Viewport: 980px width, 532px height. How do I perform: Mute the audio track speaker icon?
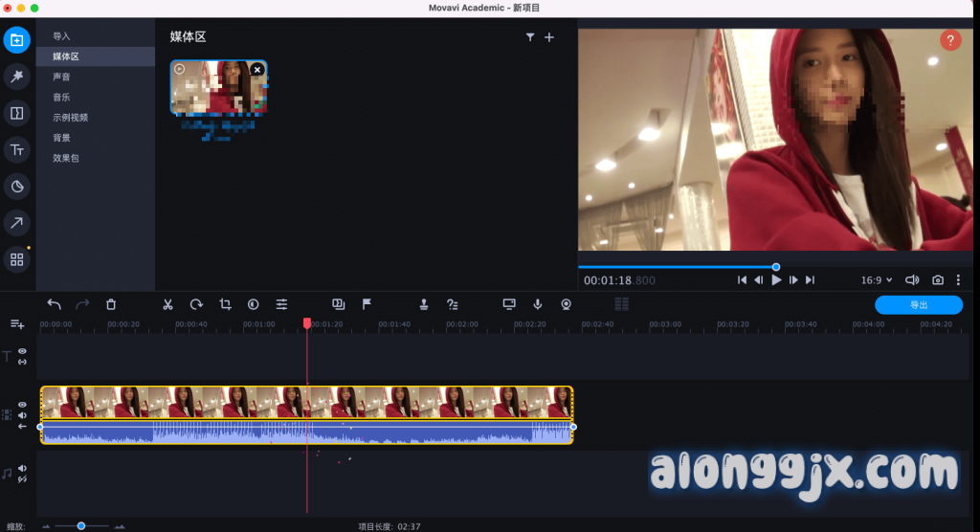(22, 469)
